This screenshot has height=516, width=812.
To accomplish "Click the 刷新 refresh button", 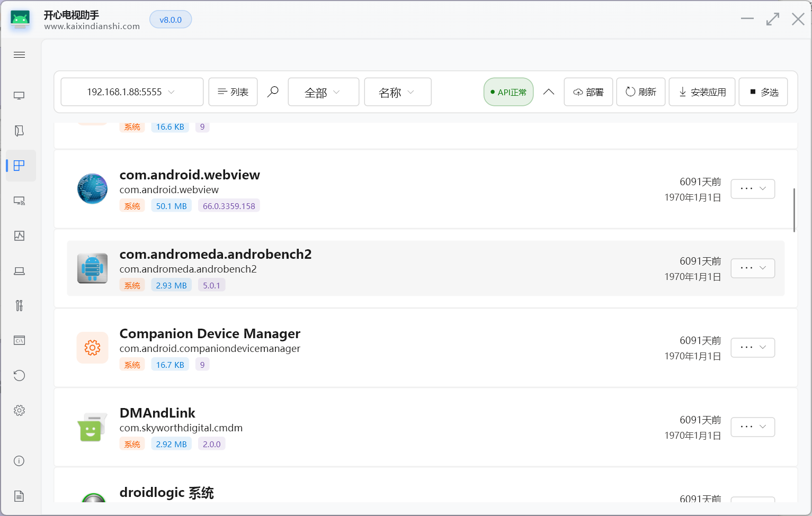I will [641, 92].
